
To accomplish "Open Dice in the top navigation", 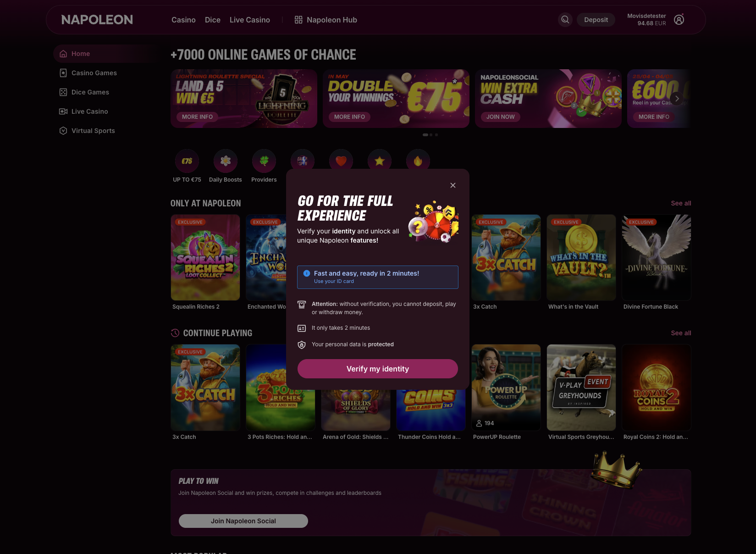I will pos(213,20).
